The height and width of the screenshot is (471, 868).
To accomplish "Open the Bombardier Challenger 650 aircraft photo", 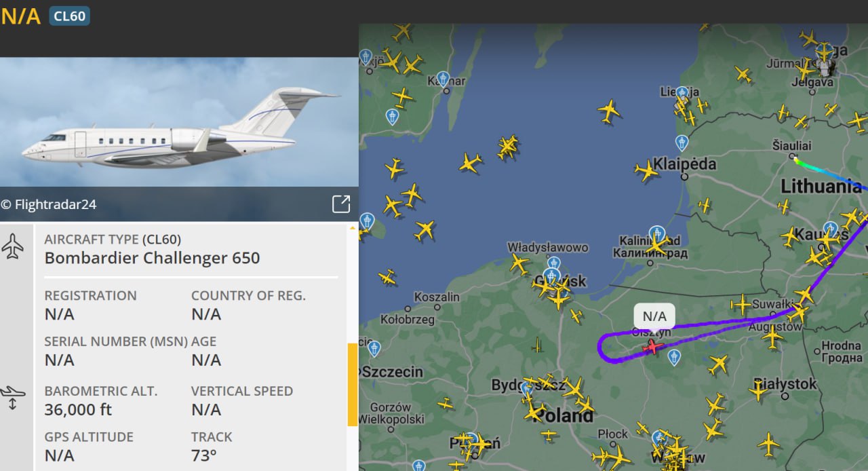I will pos(179,122).
